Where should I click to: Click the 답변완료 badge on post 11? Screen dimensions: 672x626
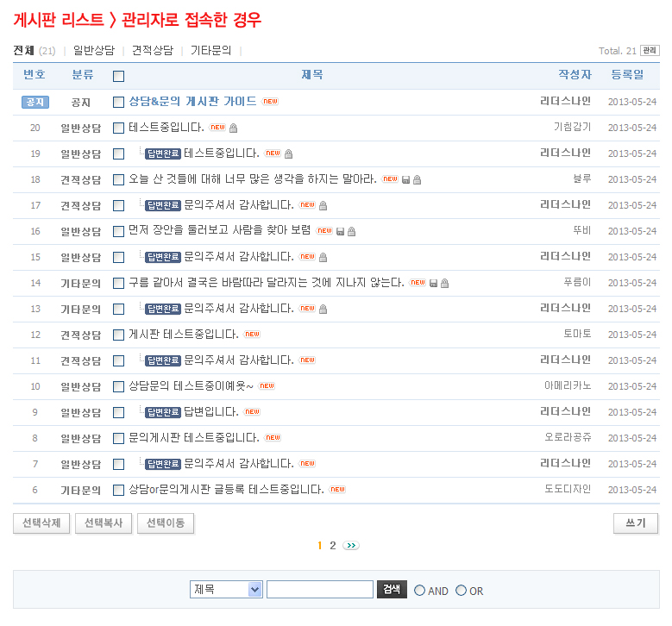point(163,360)
